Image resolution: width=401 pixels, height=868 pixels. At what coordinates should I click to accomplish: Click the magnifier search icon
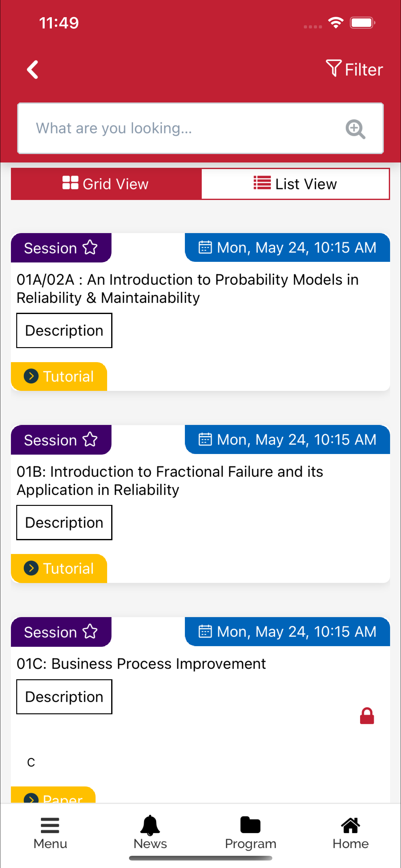[x=355, y=129]
